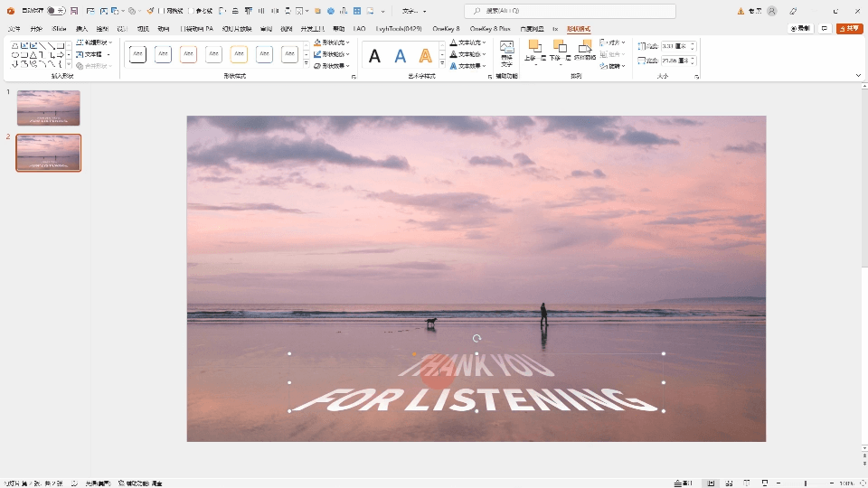Open the 旋转 (Rotate) dropdown

pos(612,66)
